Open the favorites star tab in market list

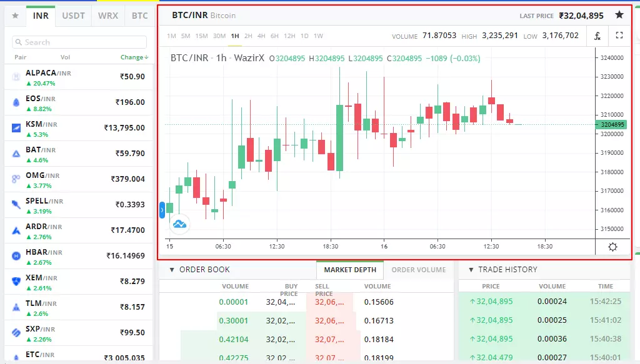coord(15,16)
